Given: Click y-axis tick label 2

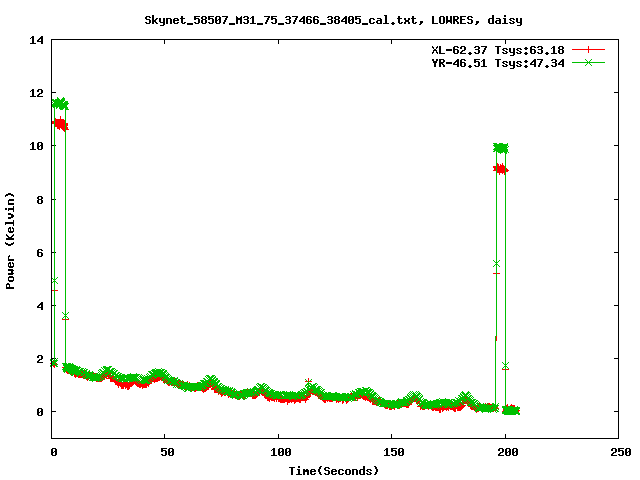Looking at the screenshot, I should click(40, 359).
